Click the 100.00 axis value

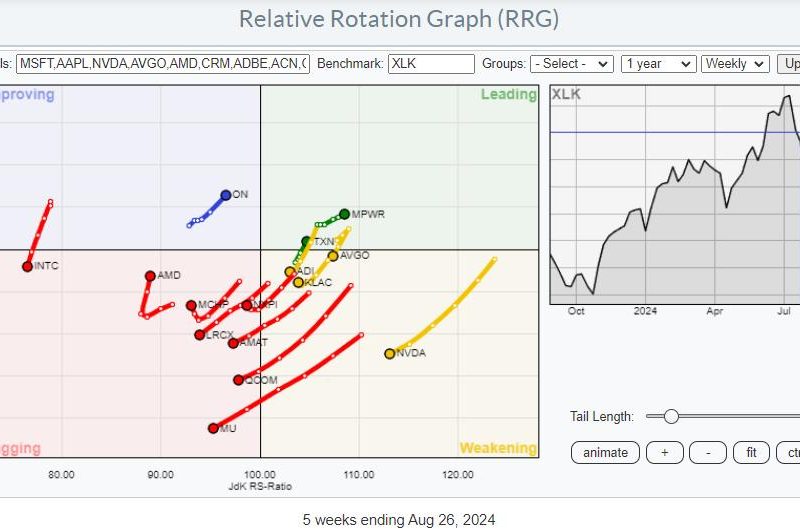click(x=260, y=474)
